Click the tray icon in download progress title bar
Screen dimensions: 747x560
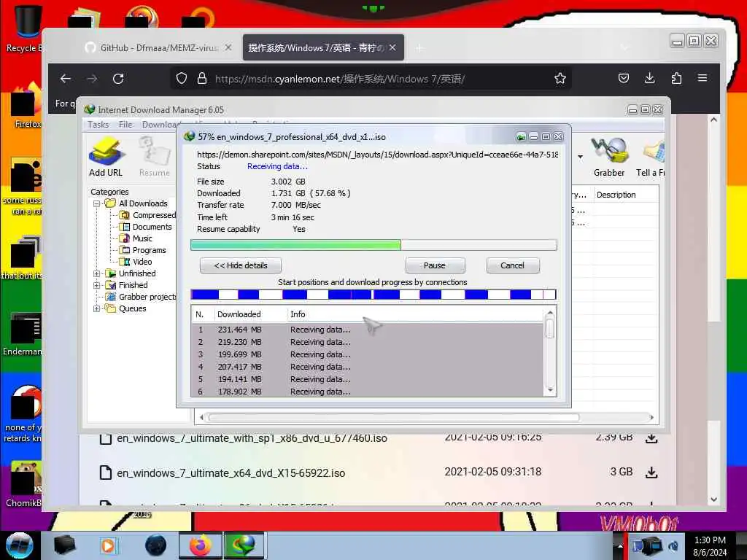tap(521, 137)
